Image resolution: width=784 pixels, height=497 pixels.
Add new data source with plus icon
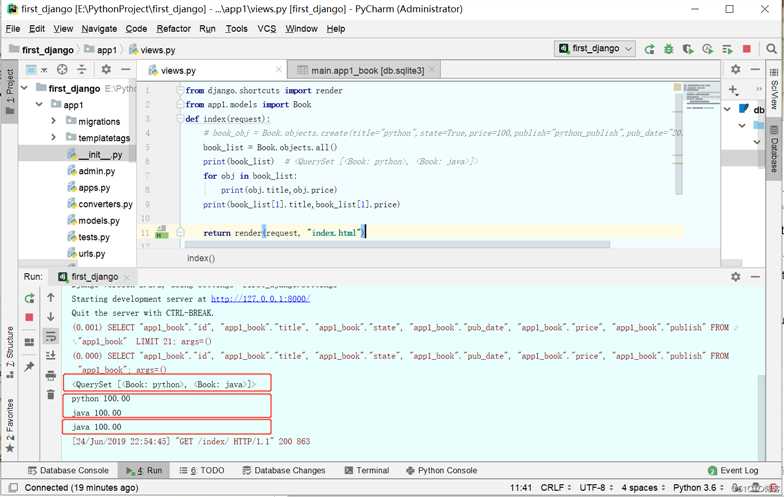[733, 90]
